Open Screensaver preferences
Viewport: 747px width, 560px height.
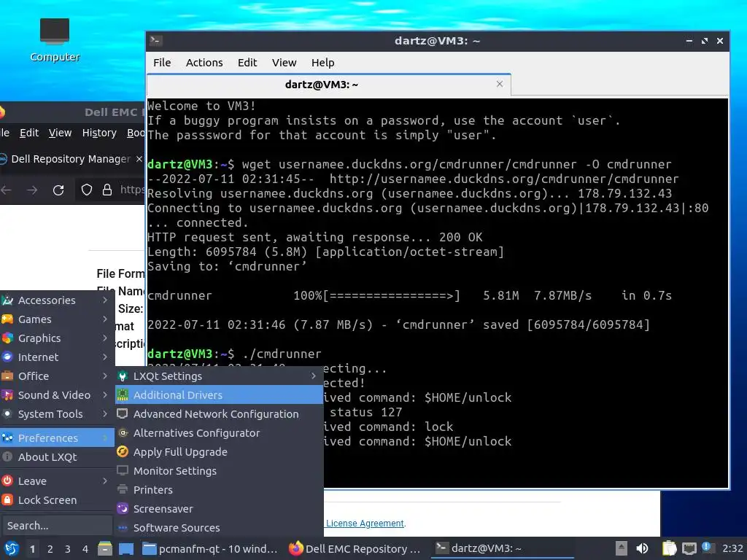click(219, 509)
